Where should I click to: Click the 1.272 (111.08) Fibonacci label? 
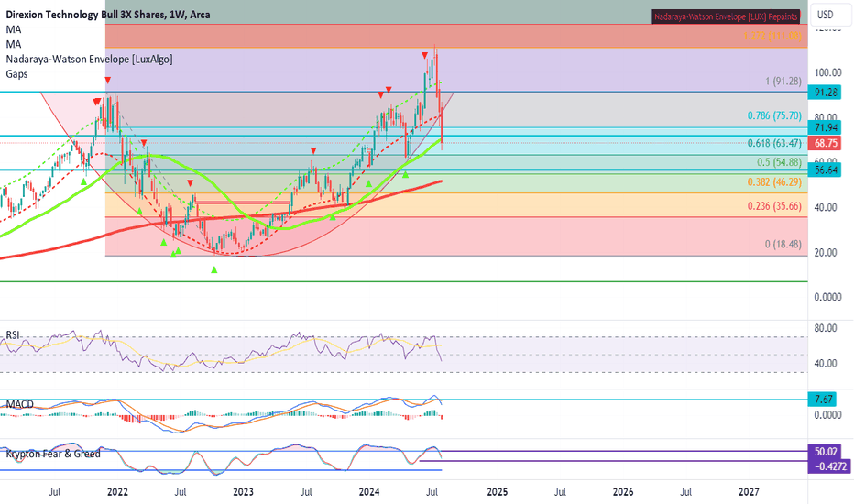point(772,36)
